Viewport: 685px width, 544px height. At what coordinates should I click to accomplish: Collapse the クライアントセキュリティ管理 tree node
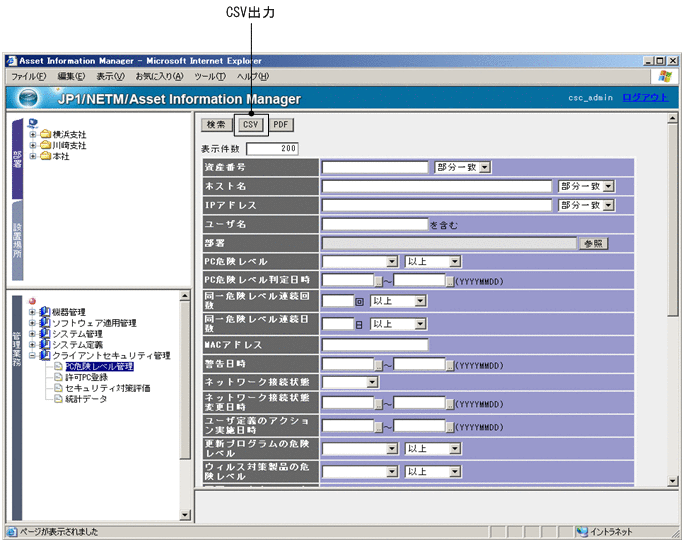(x=32, y=356)
